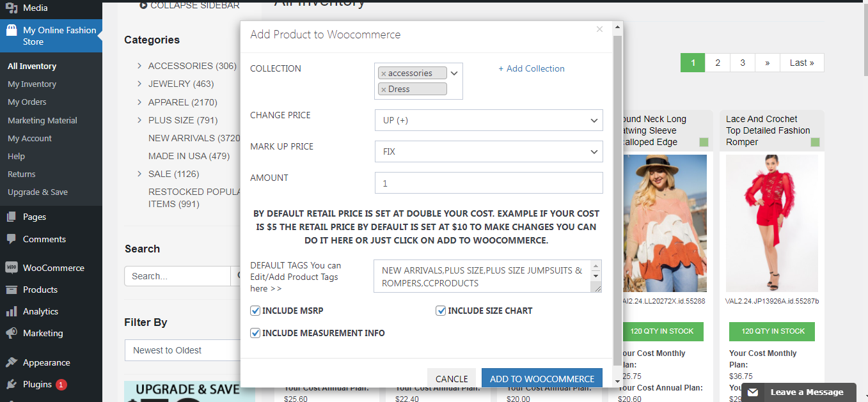Screen dimensions: 868x402
Task: Click the + Add Collection link
Action: coord(532,68)
